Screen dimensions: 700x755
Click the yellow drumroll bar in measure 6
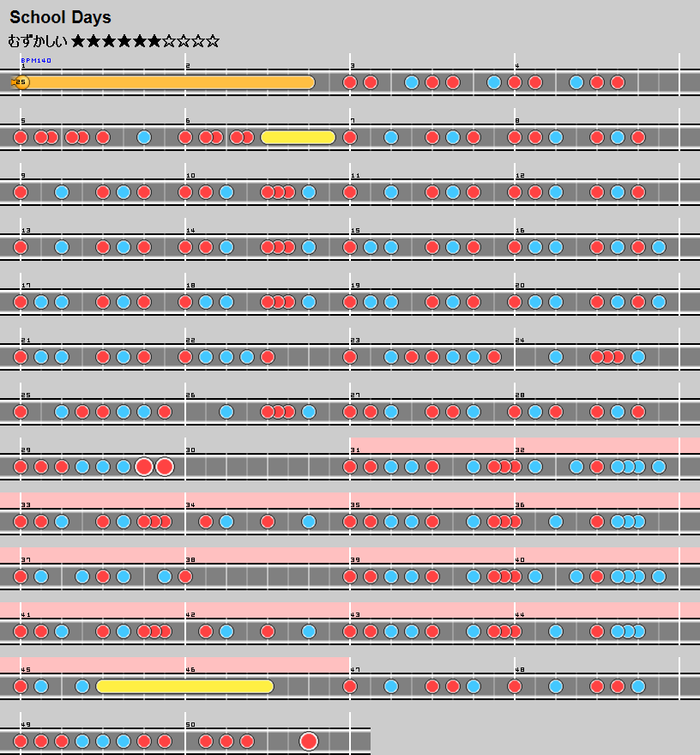click(x=298, y=137)
